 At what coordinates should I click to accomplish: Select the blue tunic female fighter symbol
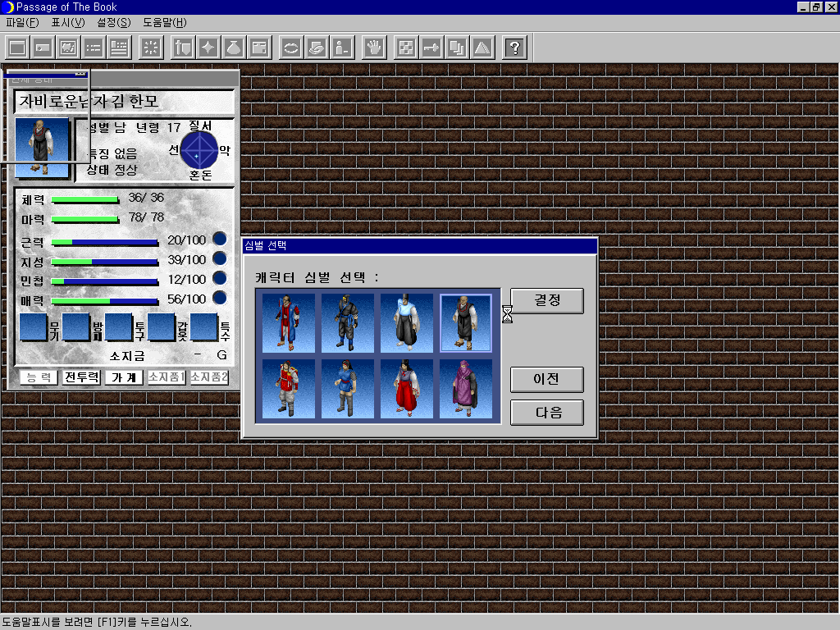pyautogui.click(x=348, y=389)
